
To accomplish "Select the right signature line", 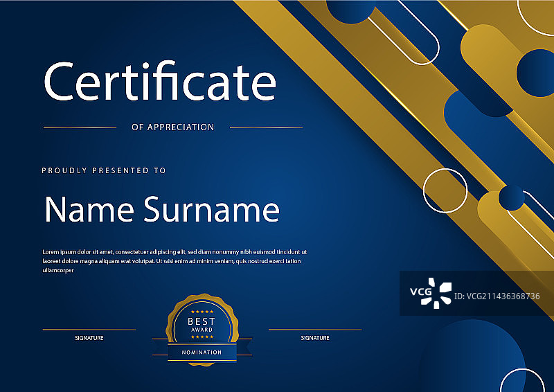I will (x=315, y=330).
